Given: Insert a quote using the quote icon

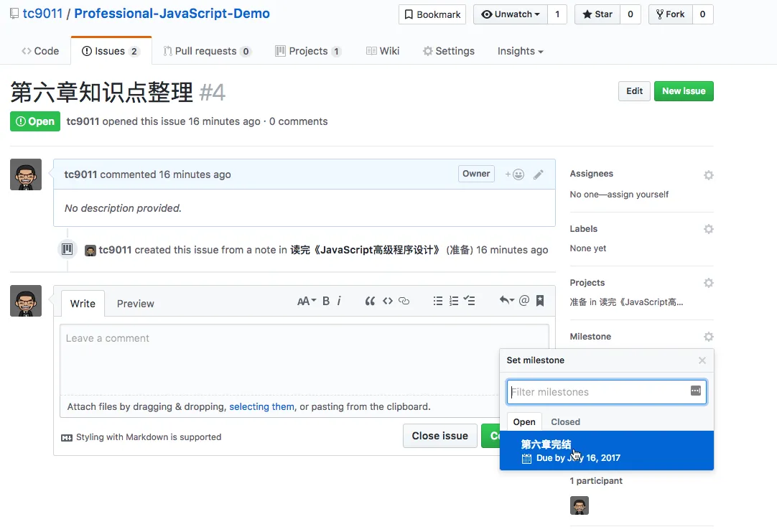Looking at the screenshot, I should point(371,302).
